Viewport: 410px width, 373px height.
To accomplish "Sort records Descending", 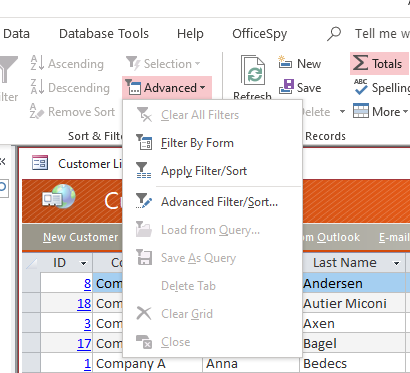I will [x=70, y=87].
